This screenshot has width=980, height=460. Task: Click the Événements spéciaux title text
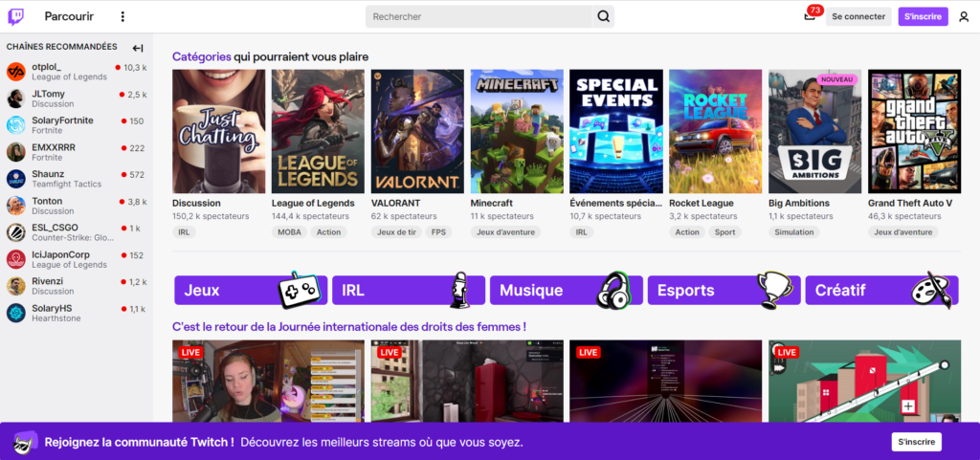coord(615,204)
